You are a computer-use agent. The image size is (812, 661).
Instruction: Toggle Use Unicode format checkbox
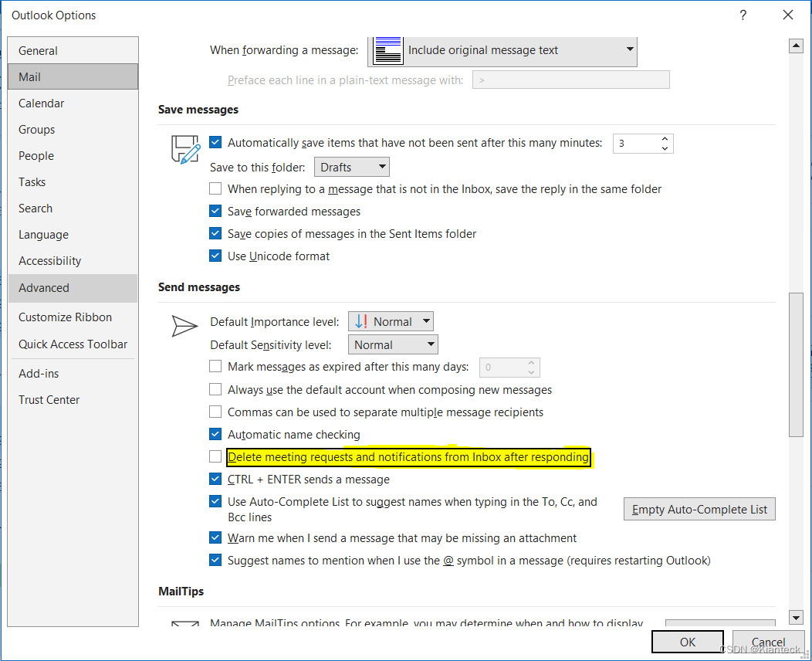pyautogui.click(x=215, y=256)
